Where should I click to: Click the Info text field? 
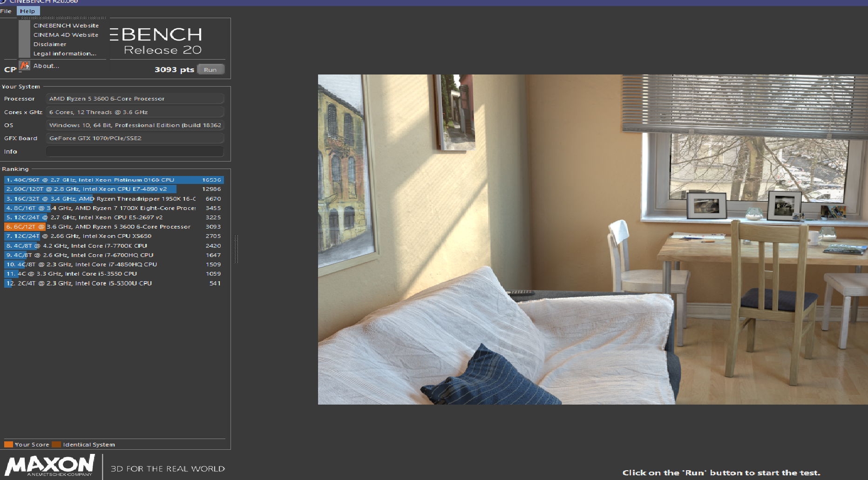point(135,151)
